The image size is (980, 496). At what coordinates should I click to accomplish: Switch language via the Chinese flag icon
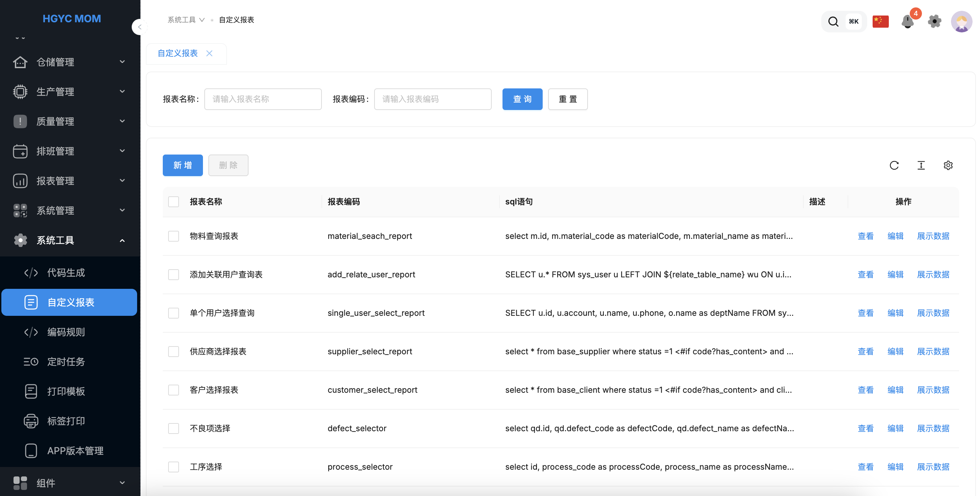click(x=881, y=22)
